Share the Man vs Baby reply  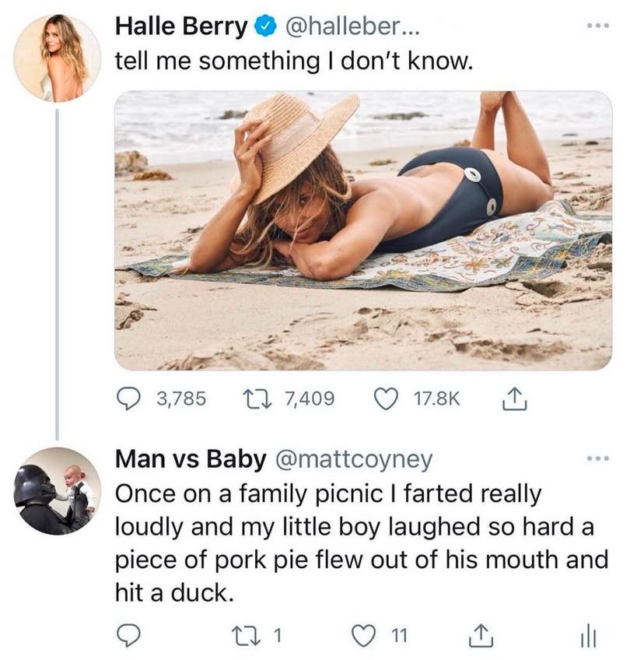coord(480,635)
